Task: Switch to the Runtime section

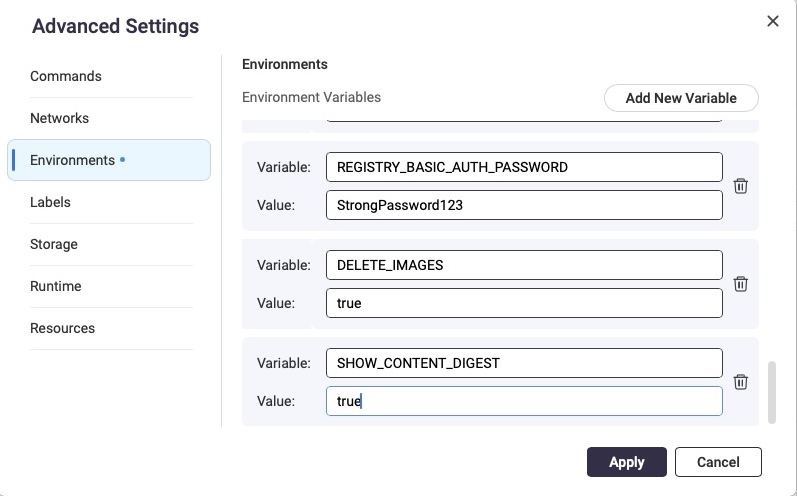Action: pyautogui.click(x=56, y=286)
